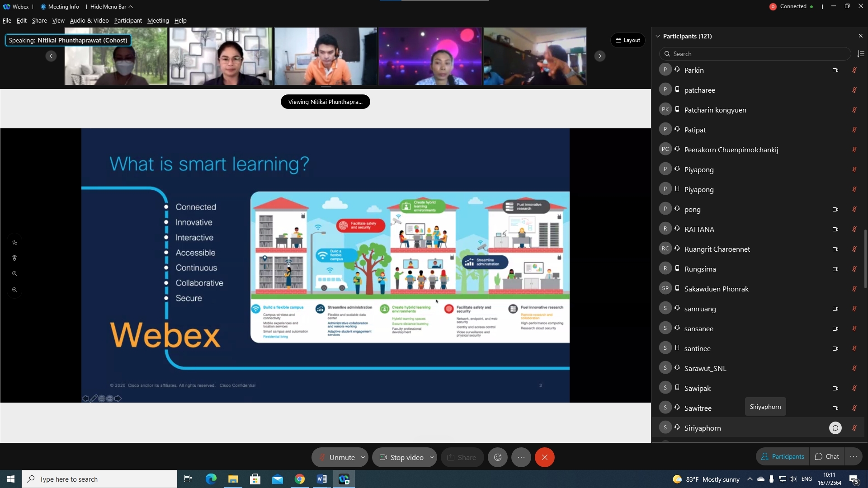The image size is (868, 488).
Task: Toggle the Participants panel button
Action: [x=783, y=456]
